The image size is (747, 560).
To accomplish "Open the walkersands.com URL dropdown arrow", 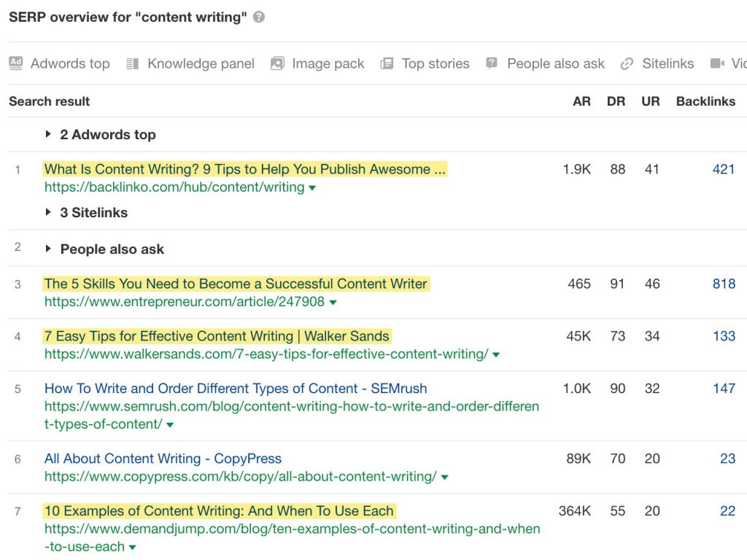I will coord(496,355).
